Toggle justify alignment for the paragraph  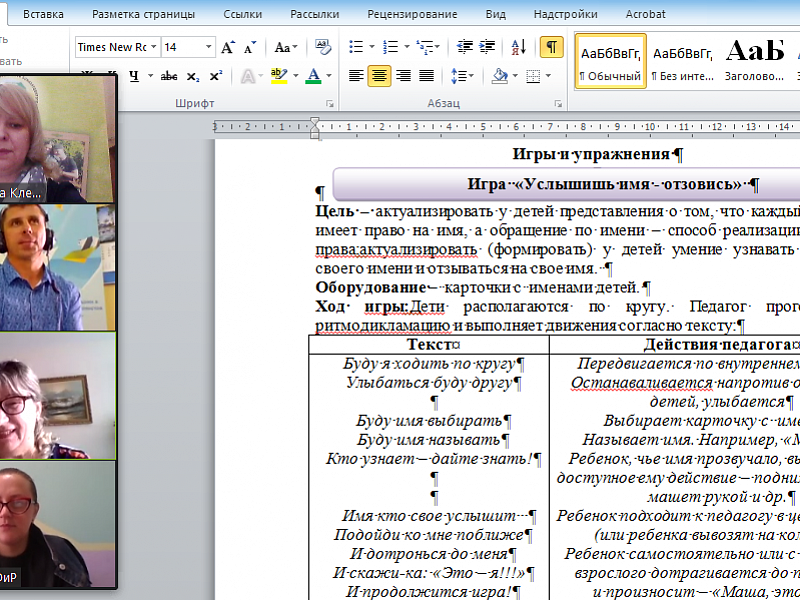426,76
